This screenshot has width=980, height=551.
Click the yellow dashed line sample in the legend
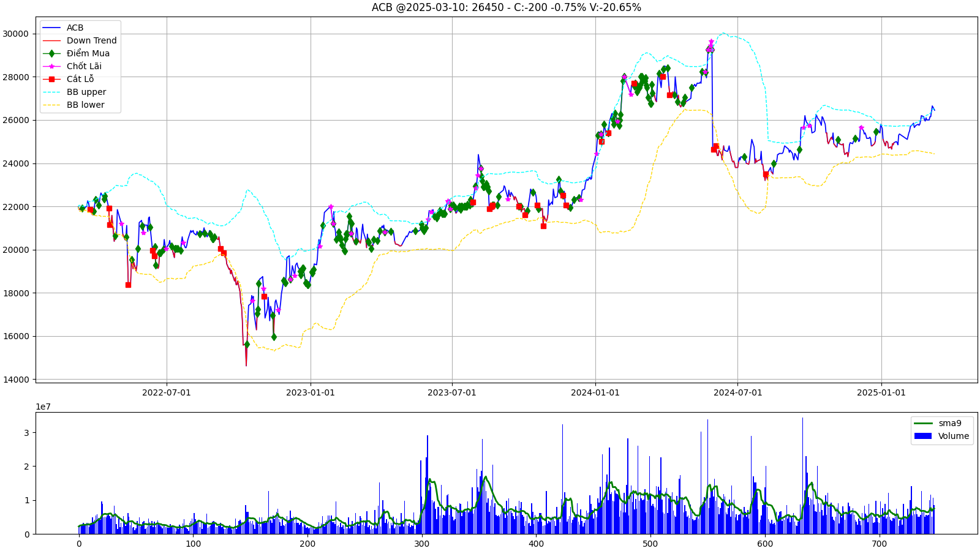(x=52, y=105)
